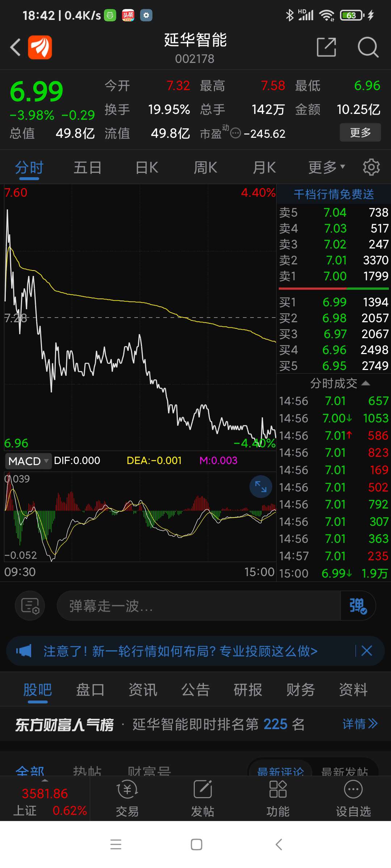Tap Android recent-apps menu icon

click(x=116, y=844)
